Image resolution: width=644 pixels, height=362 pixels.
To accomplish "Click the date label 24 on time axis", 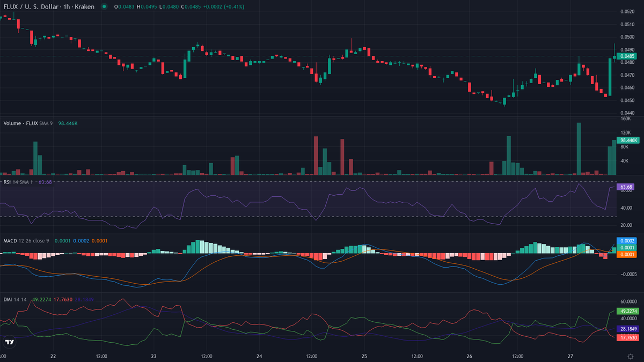I will (x=259, y=356).
